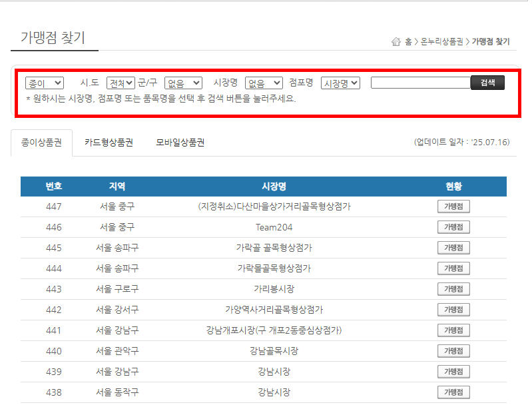
Task: Click market name 가락몰골목형상점가
Action: click(x=274, y=268)
